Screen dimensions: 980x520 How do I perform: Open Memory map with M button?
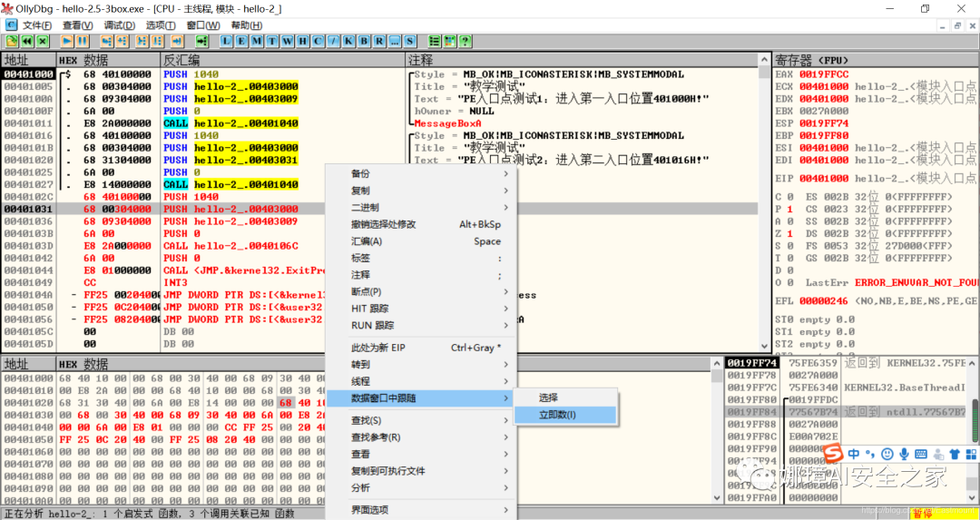click(257, 41)
